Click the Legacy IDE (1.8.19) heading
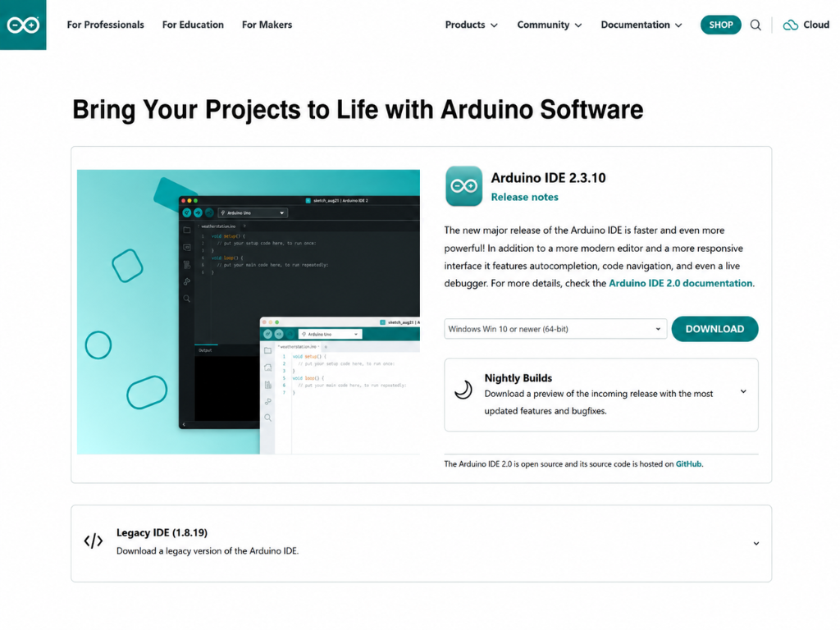Screen dimensions: 840x630 (162, 532)
